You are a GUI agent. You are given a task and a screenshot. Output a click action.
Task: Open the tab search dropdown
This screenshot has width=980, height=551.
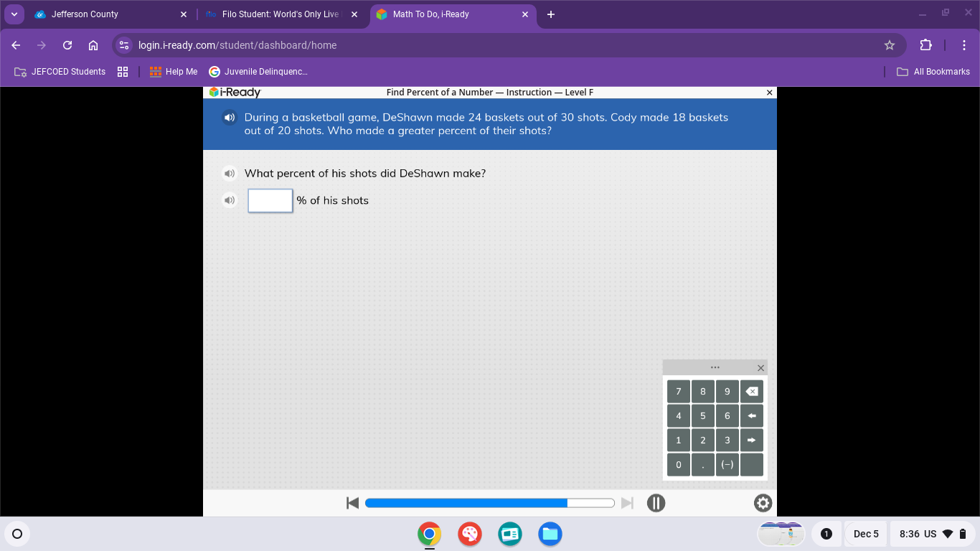tap(14, 14)
